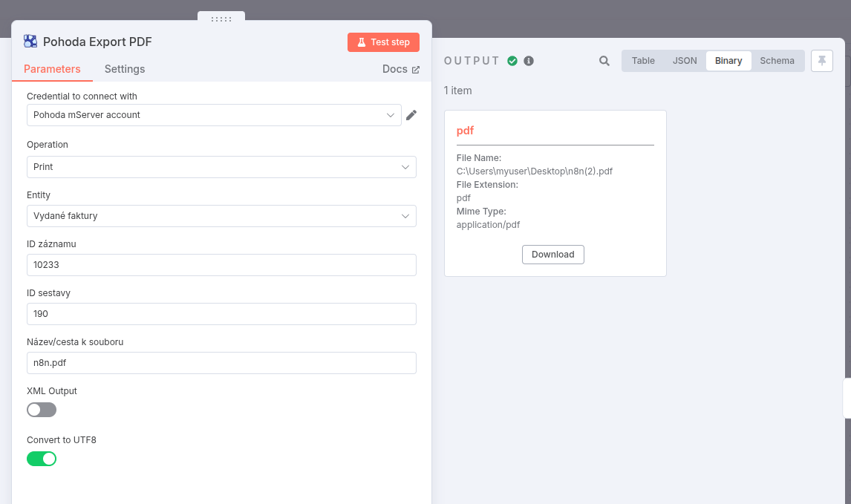Click the OUTPUT panel heading

pos(472,61)
